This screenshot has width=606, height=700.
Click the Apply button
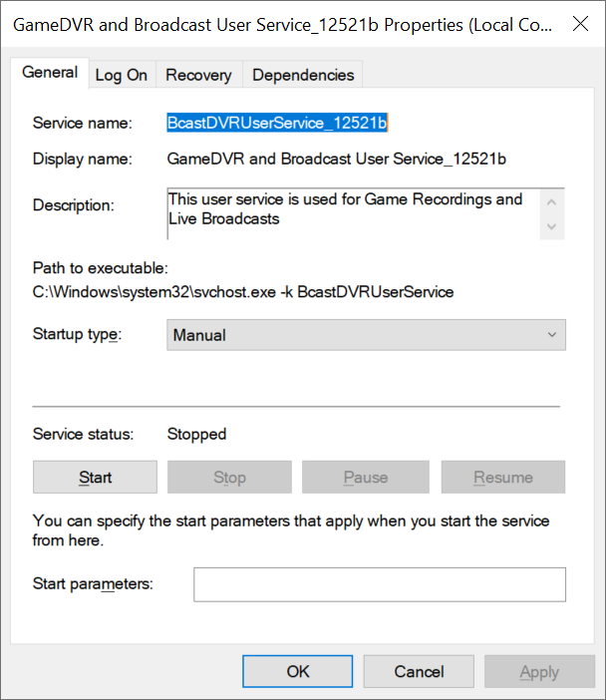coord(539,671)
